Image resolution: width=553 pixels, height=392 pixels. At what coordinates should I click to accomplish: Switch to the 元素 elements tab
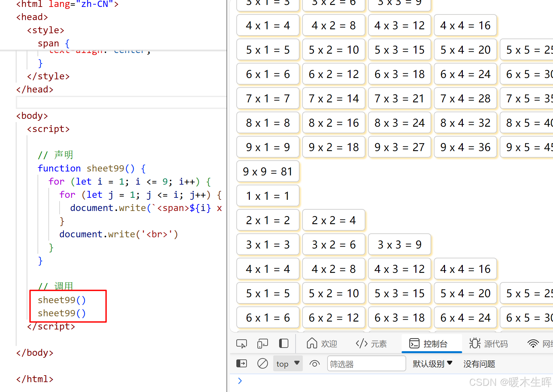371,344
